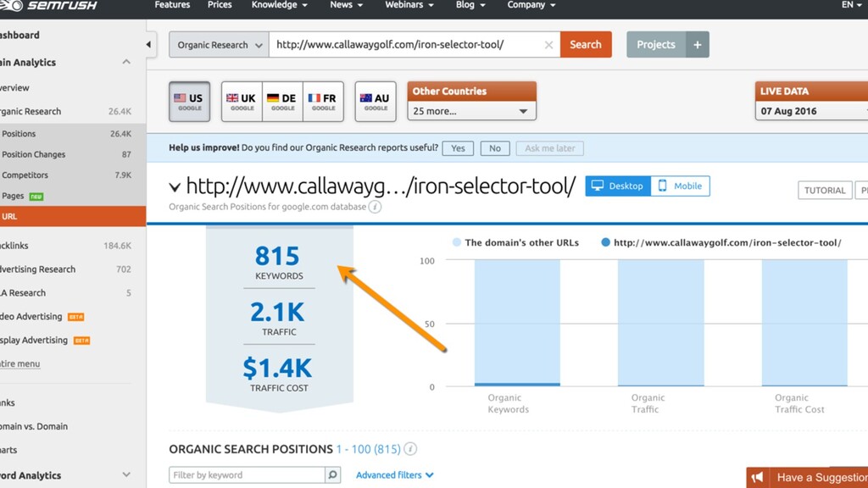Screen dimensions: 868x488
Task: Open the Blog menu
Action: (470, 5)
